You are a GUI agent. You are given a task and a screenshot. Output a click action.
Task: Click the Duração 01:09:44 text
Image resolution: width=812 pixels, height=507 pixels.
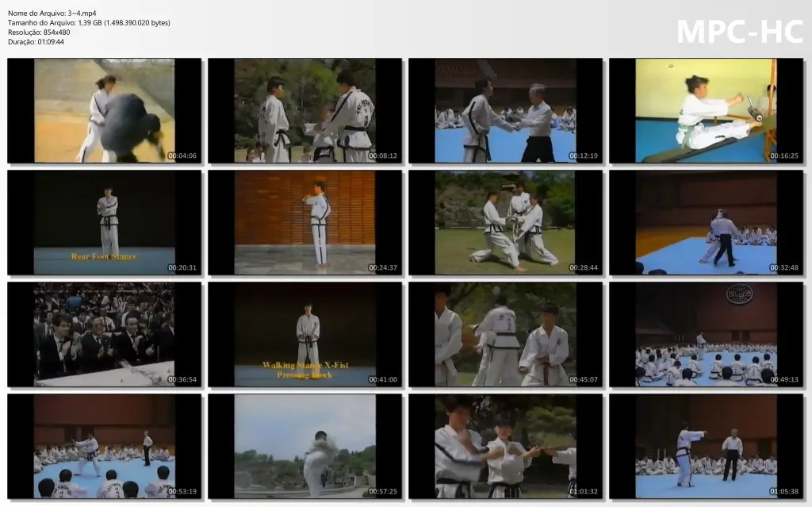tap(36, 42)
